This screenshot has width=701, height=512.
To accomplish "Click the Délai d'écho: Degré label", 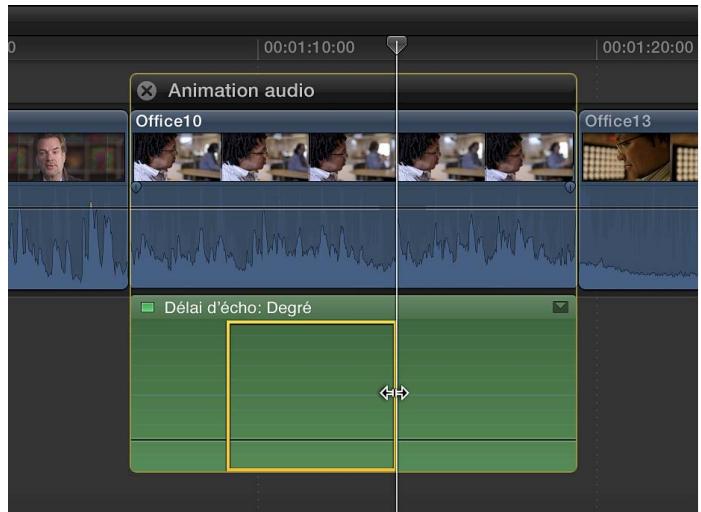I will pos(238,308).
